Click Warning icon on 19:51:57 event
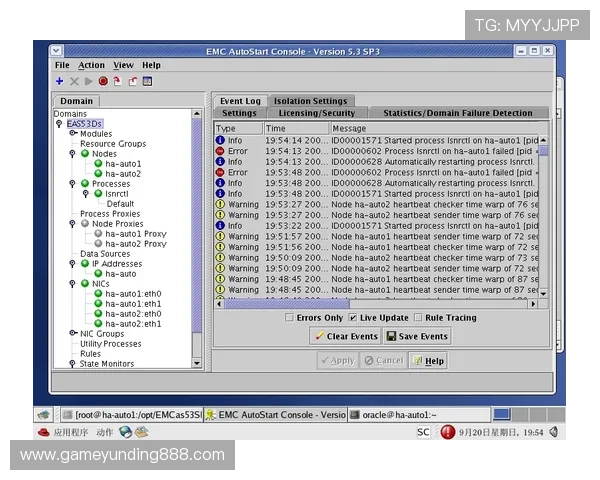 click(220, 236)
